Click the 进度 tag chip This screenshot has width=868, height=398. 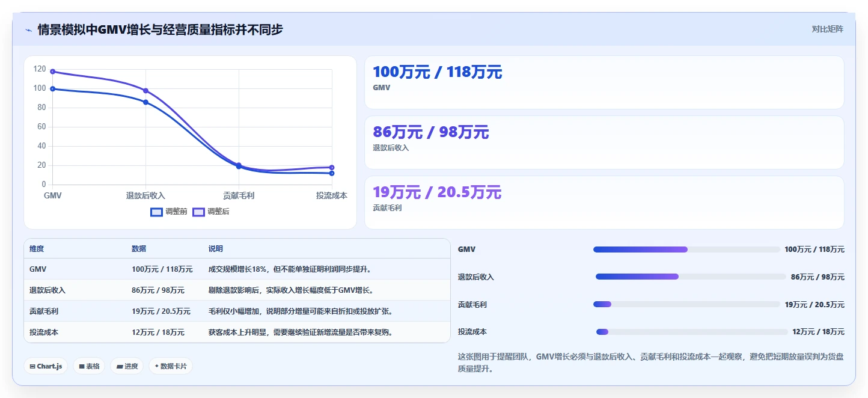click(127, 366)
